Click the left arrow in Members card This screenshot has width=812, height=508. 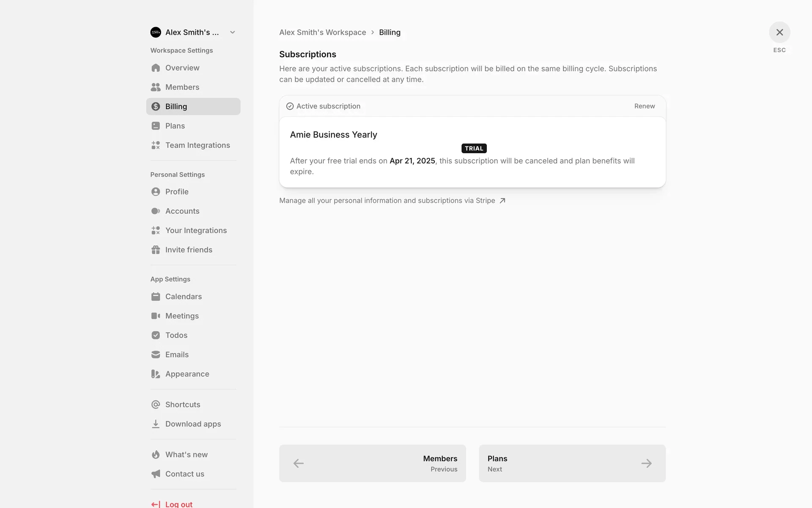299,463
